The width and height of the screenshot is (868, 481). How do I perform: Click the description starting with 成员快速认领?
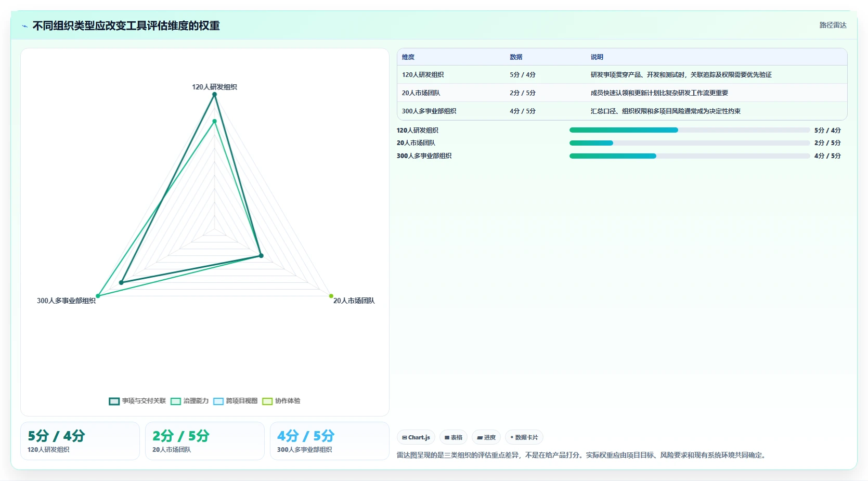(659, 93)
